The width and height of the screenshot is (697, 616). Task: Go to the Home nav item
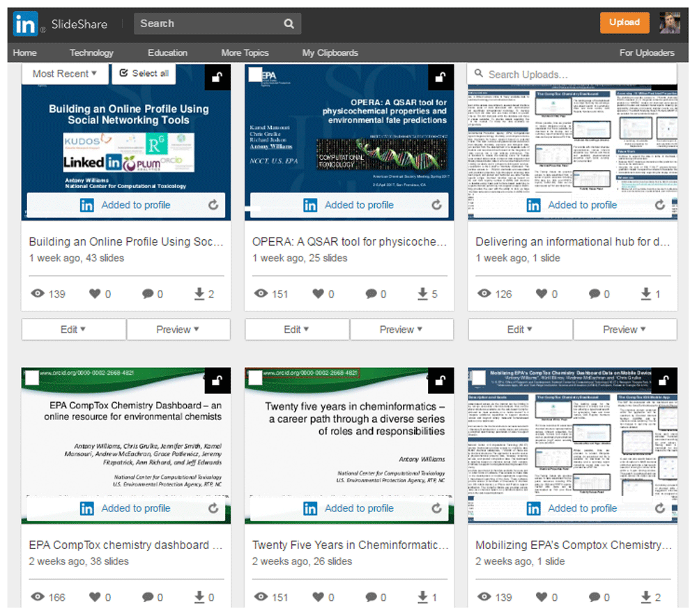pos(25,53)
